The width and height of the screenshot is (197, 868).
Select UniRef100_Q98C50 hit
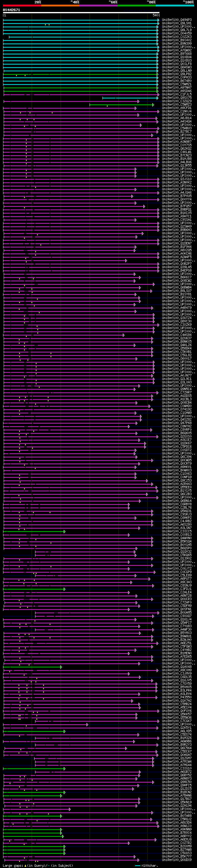coord(177,782)
